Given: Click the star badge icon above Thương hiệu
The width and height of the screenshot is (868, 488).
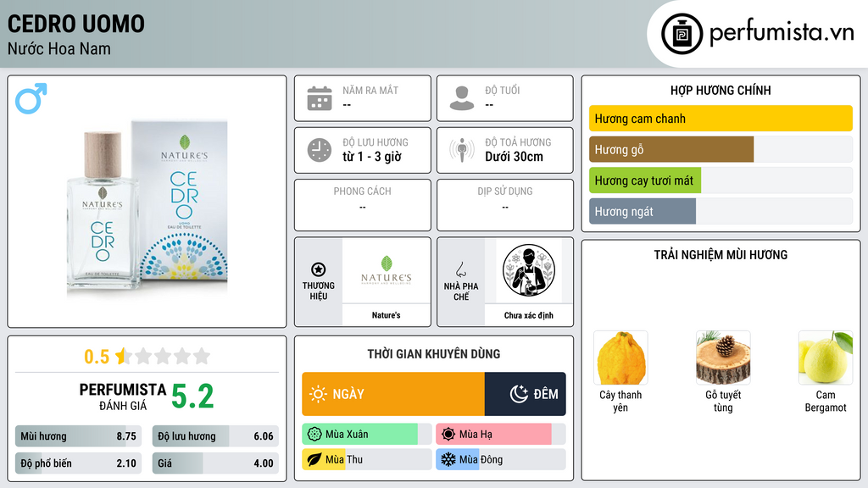Looking at the screenshot, I should (x=319, y=269).
